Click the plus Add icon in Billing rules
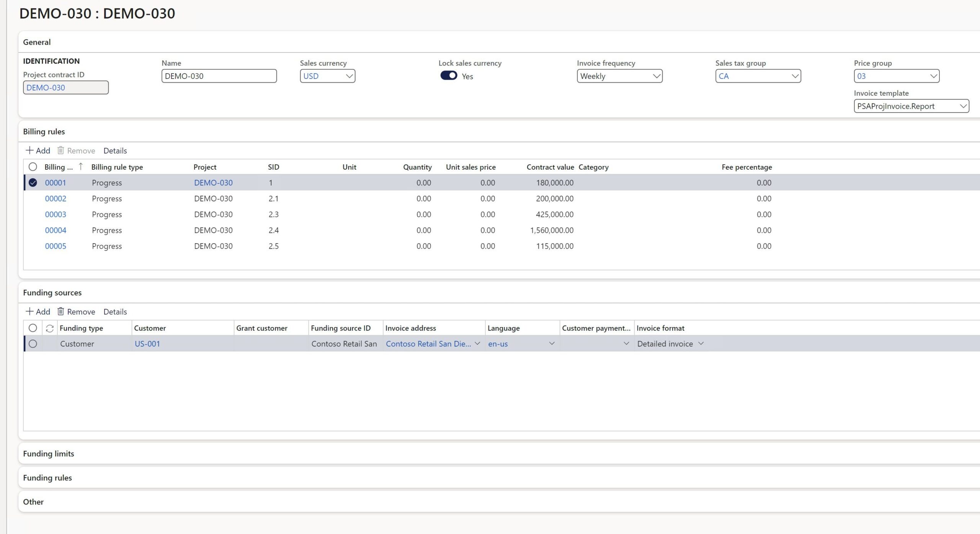The height and width of the screenshot is (534, 980). tap(29, 151)
